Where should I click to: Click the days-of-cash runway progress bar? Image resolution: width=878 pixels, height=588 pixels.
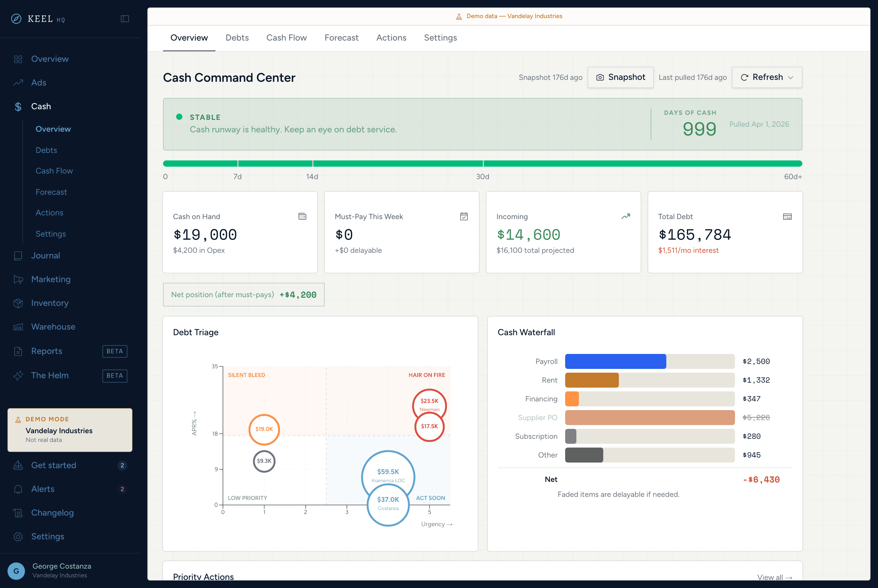482,164
